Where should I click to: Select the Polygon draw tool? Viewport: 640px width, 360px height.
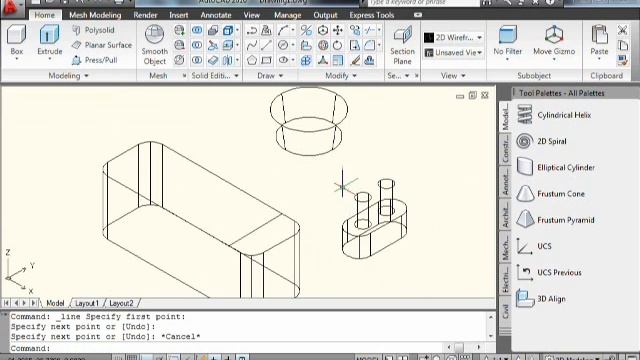tap(252, 60)
